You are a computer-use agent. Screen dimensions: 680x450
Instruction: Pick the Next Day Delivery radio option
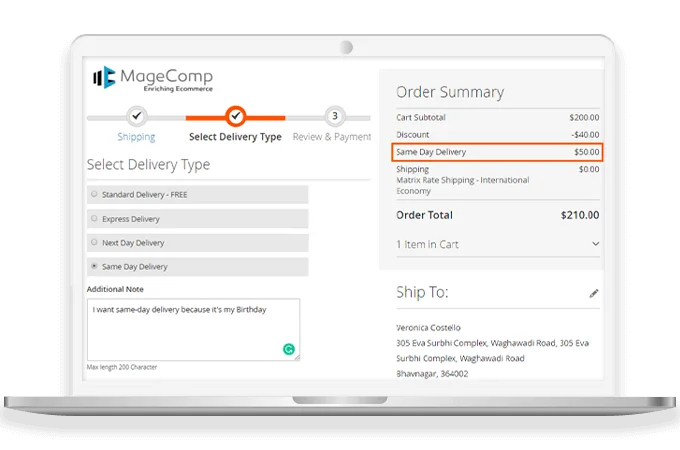(x=94, y=242)
